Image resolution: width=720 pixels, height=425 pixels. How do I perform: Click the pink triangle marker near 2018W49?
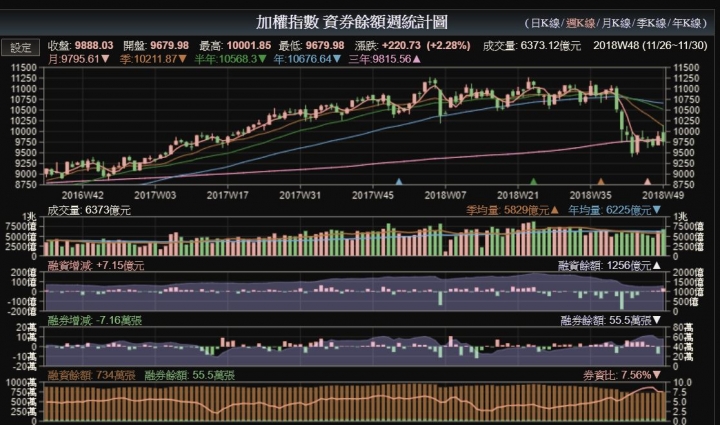click(647, 181)
